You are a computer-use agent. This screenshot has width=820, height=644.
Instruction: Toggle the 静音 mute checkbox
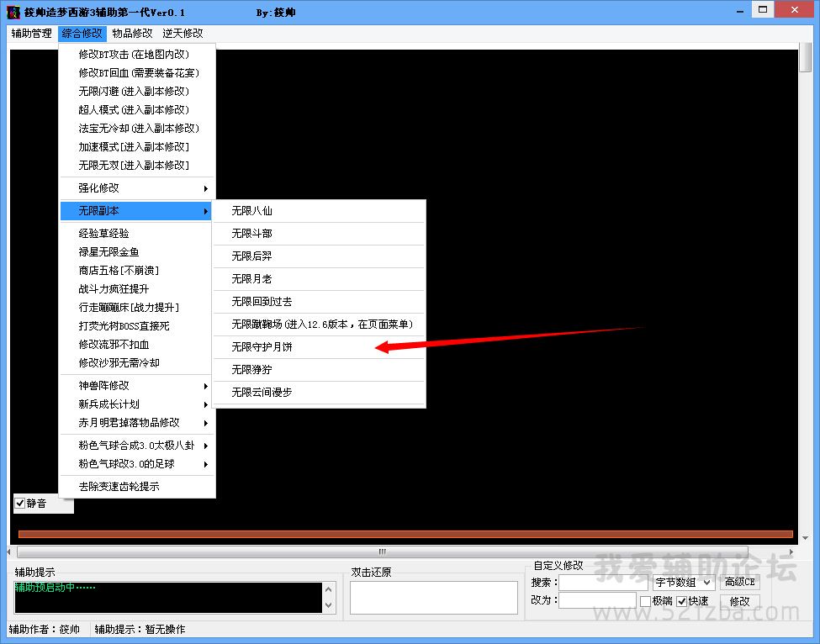[x=20, y=504]
